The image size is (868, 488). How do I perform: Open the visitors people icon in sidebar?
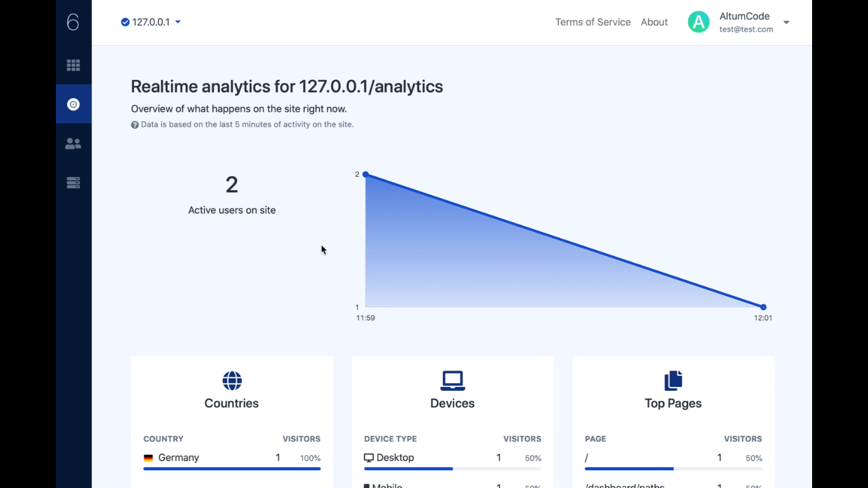click(73, 144)
